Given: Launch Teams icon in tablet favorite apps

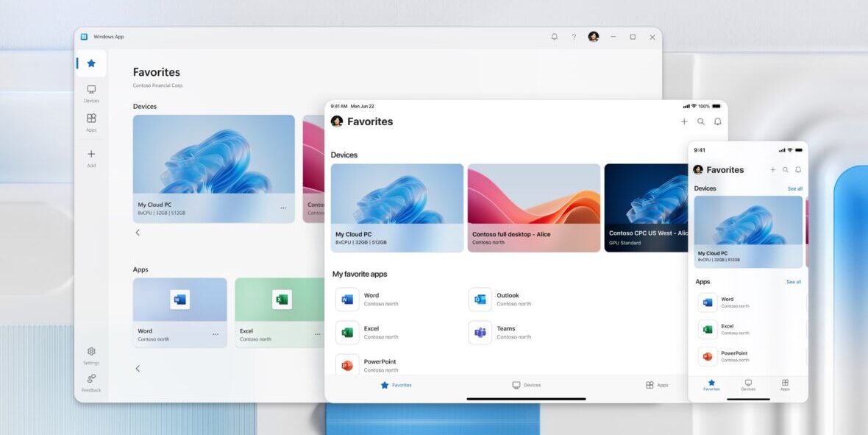Looking at the screenshot, I should pos(480,333).
